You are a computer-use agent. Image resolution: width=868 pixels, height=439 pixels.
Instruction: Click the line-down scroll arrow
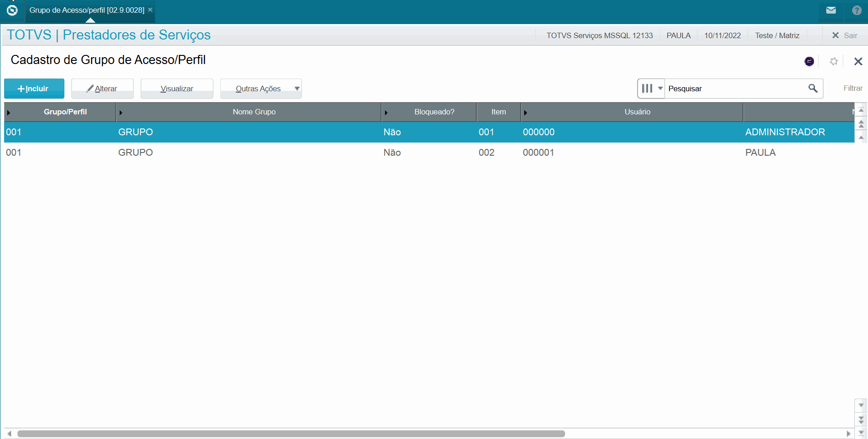[x=861, y=405]
